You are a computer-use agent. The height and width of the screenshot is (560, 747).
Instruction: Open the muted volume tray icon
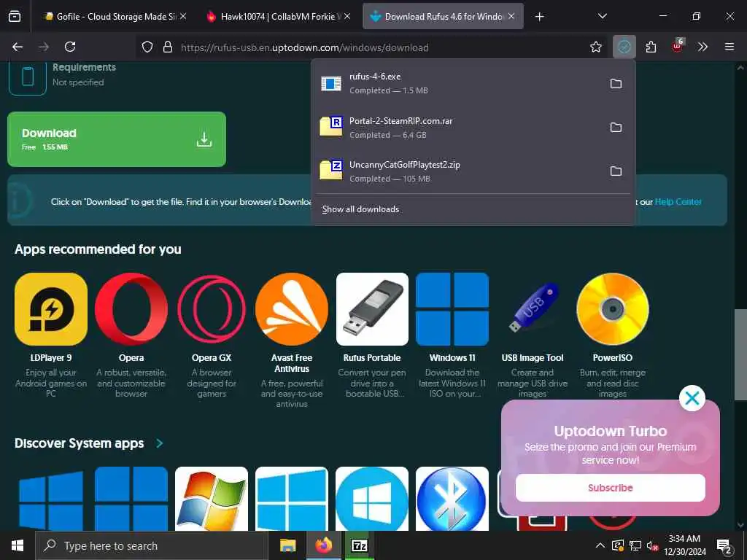653,545
